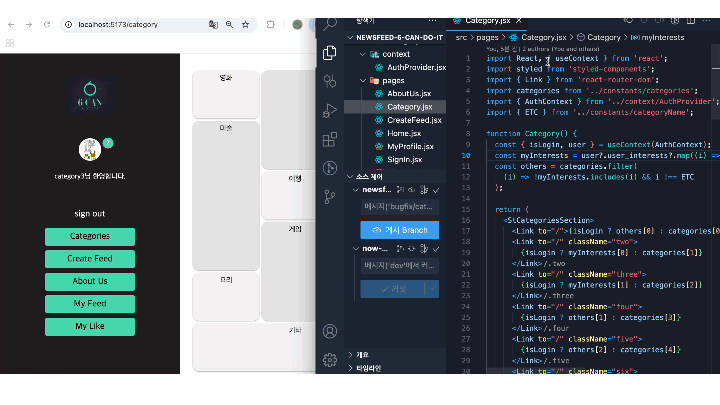Open browser extensions puzzle icon
This screenshot has width=720, height=405.
pyautogui.click(x=270, y=24)
